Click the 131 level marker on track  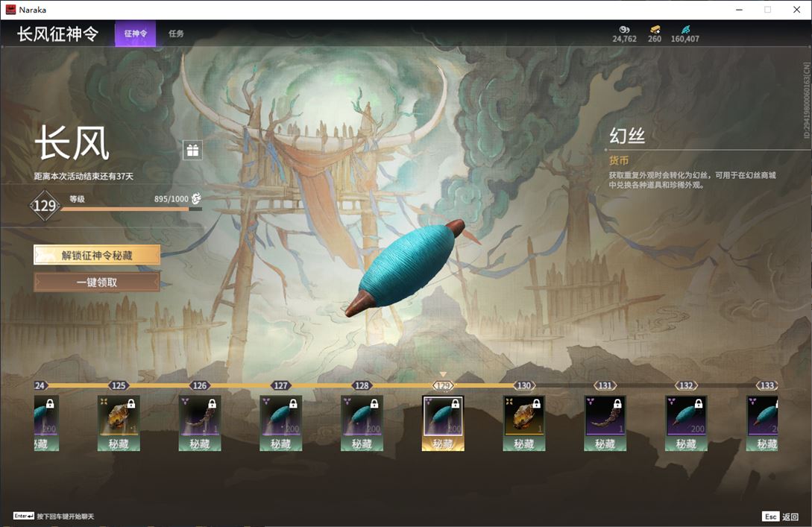(x=605, y=385)
